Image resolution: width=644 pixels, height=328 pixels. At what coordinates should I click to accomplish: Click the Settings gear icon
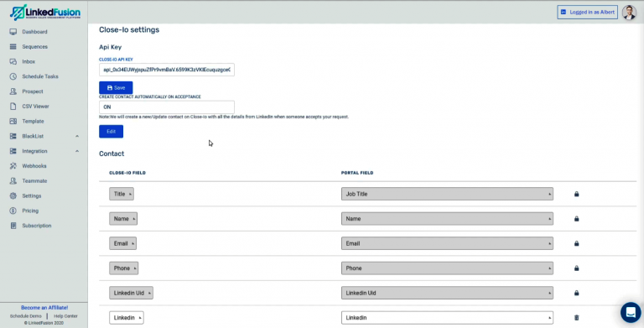tap(13, 195)
